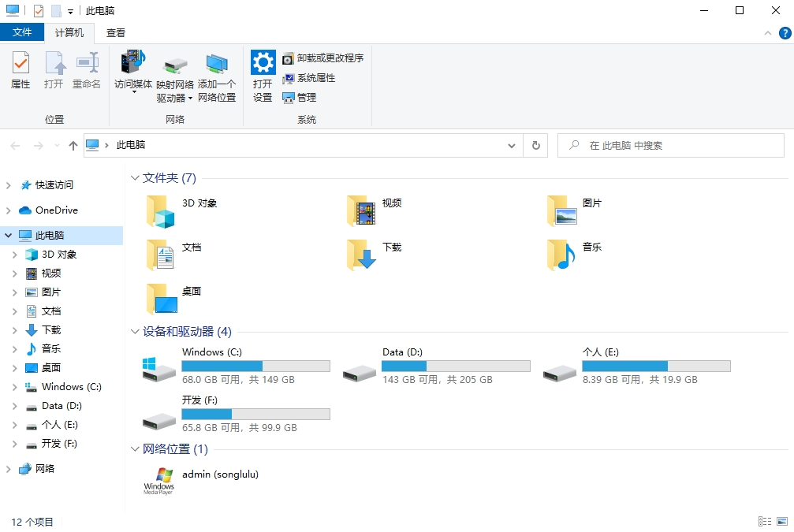This screenshot has height=532, width=794.
Task: Select 开发 (F:) in the navigation tree
Action: pyautogui.click(x=59, y=444)
